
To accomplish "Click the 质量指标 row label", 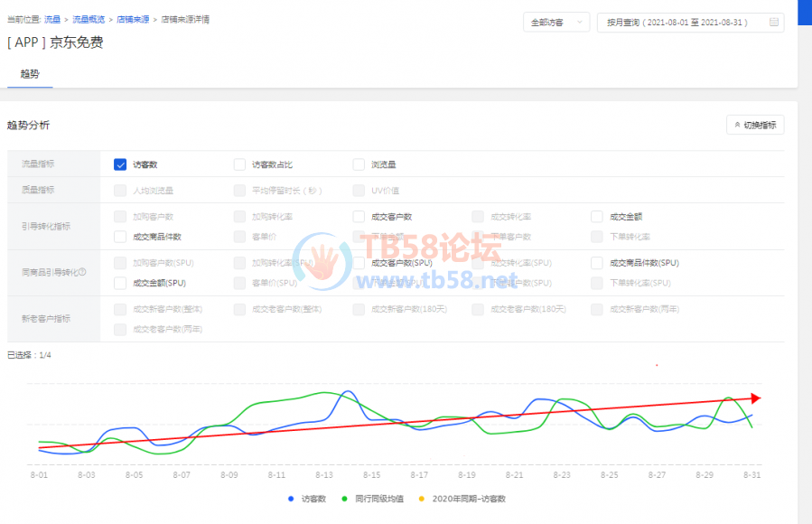I will 38,190.
